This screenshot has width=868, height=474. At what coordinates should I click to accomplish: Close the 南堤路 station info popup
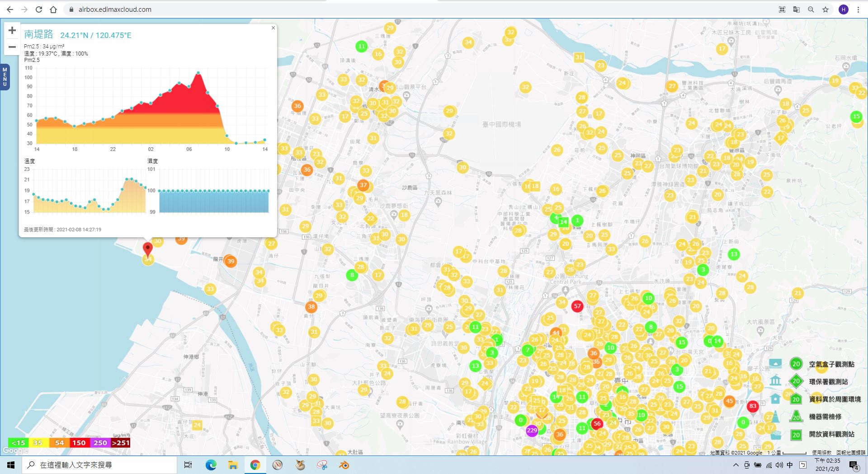pos(273,28)
